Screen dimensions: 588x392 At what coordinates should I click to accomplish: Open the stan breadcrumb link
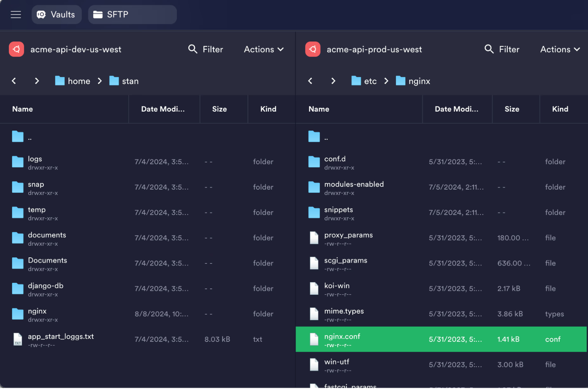click(130, 81)
